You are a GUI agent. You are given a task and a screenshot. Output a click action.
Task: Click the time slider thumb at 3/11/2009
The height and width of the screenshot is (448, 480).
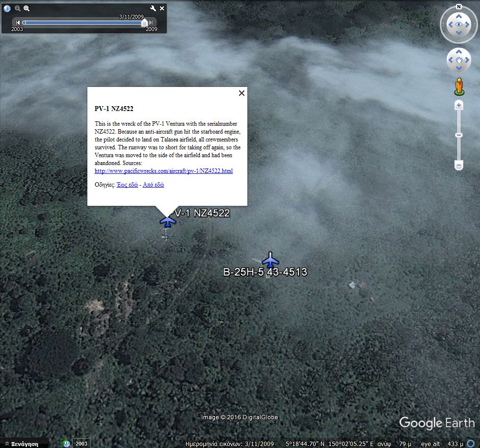click(144, 23)
